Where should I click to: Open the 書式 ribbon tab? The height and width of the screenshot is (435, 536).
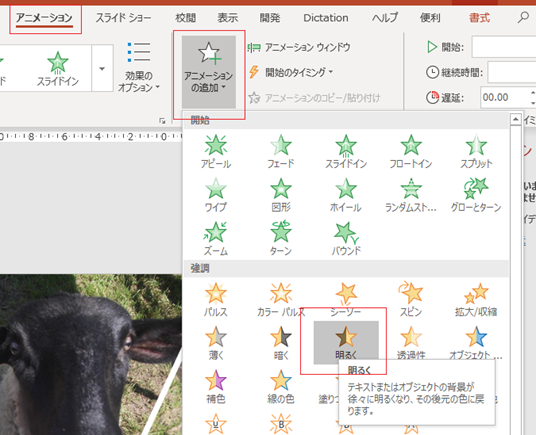tap(479, 18)
